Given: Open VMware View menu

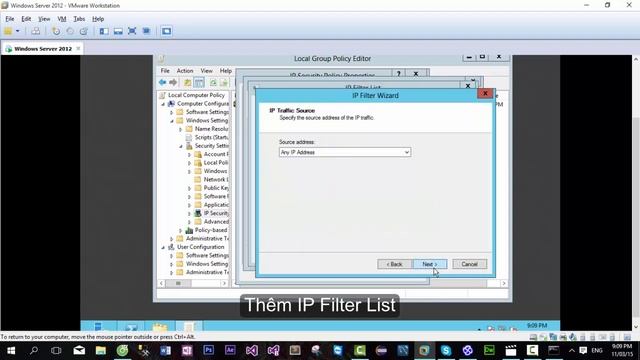Looking at the screenshot, I should point(44,19).
